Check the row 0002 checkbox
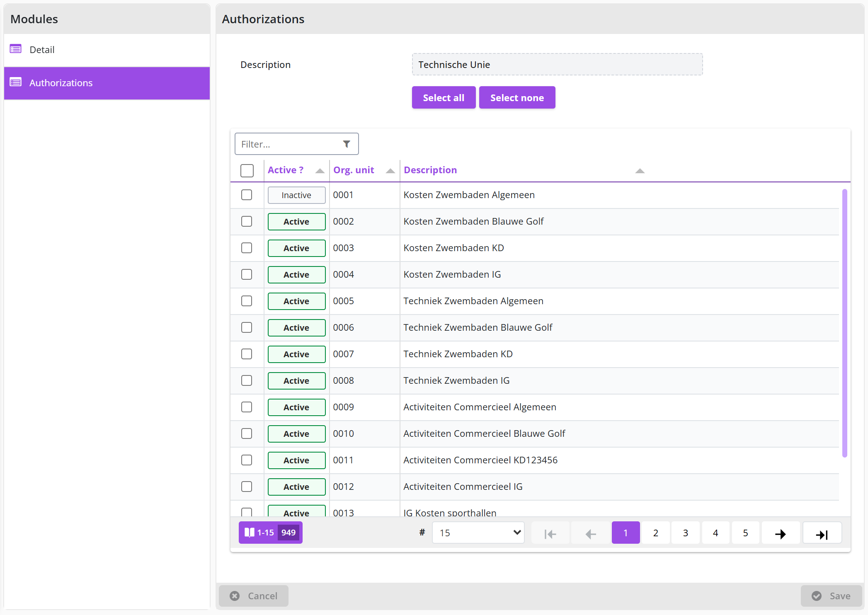The height and width of the screenshot is (615, 868). tap(247, 221)
